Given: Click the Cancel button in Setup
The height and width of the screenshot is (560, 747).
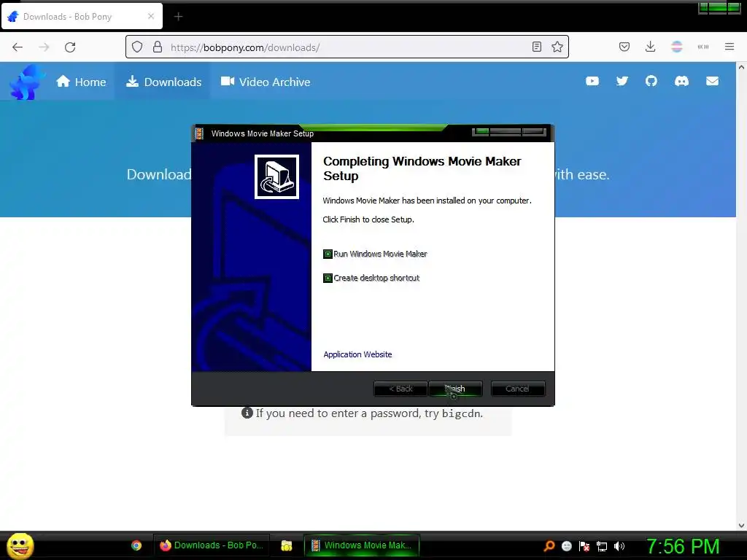Looking at the screenshot, I should tap(517, 389).
